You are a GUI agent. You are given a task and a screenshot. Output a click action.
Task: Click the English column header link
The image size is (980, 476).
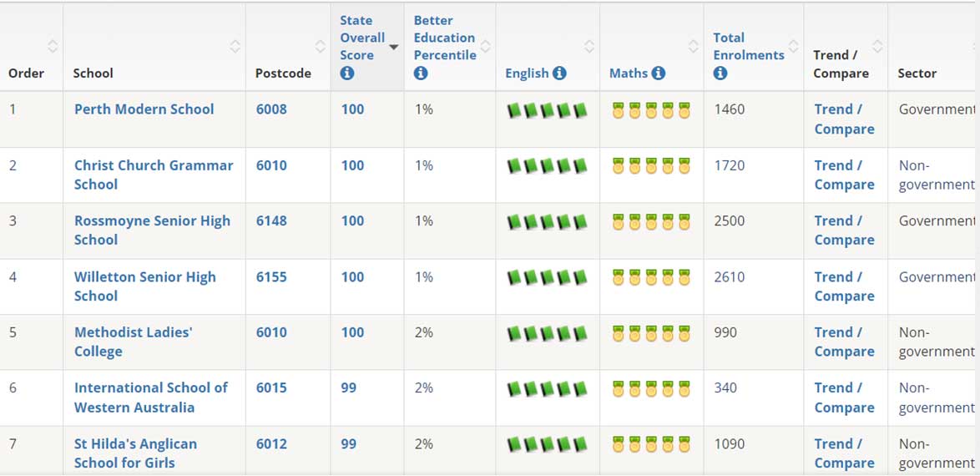click(x=527, y=73)
